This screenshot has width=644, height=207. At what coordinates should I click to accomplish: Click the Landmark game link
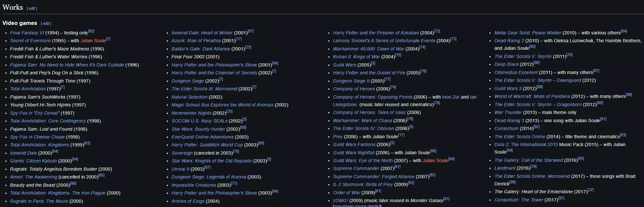pos(505,168)
